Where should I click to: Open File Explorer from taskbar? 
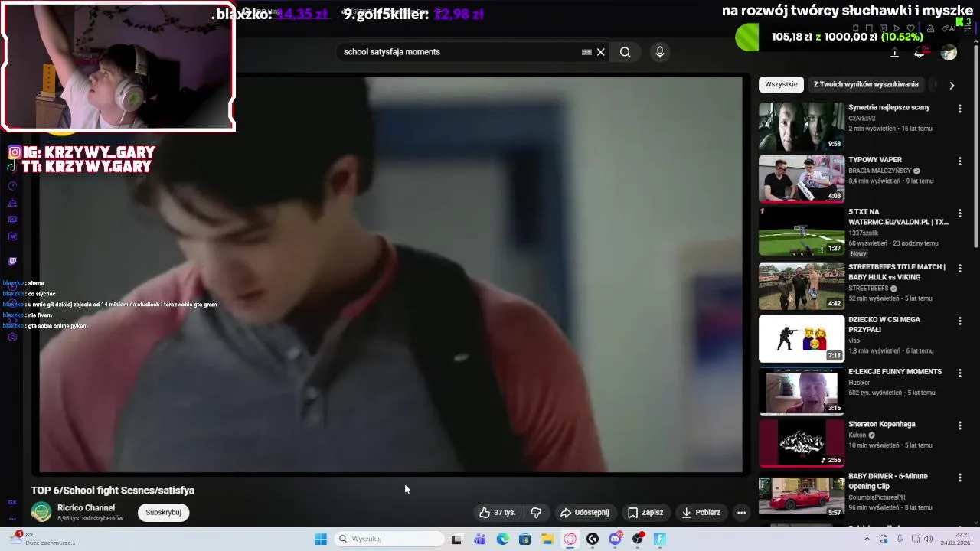[x=547, y=539]
